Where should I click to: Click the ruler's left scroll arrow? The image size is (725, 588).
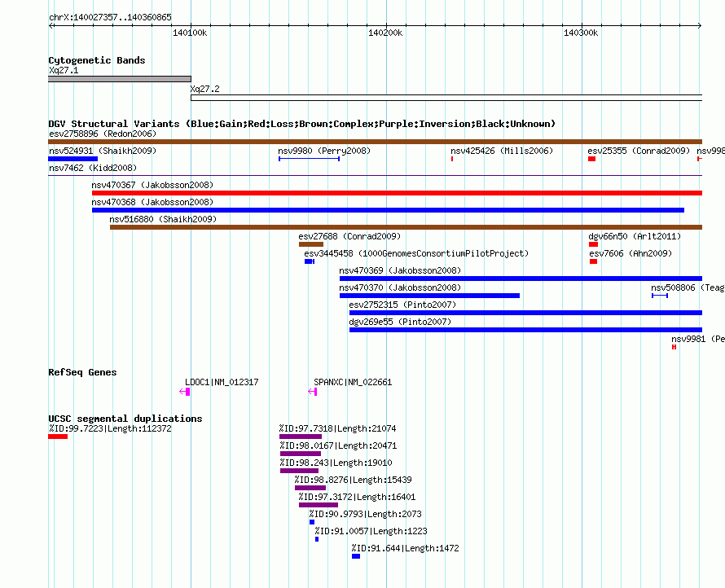[x=51, y=26]
